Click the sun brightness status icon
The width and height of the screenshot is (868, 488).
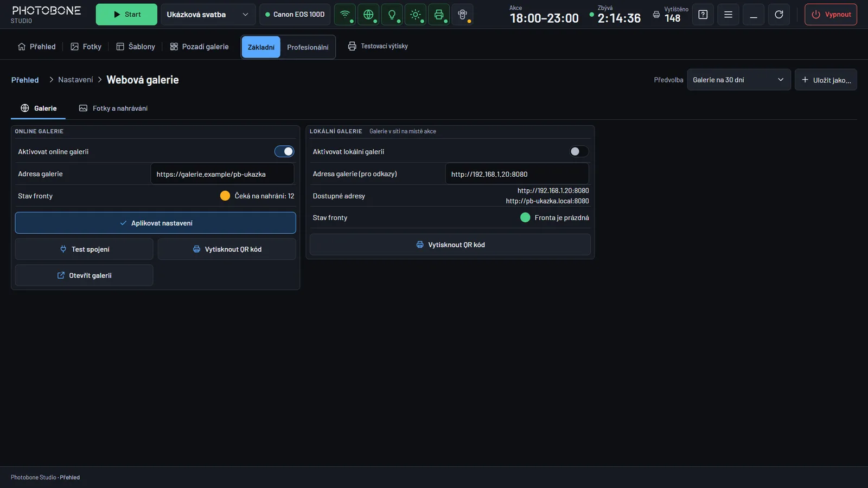416,15
